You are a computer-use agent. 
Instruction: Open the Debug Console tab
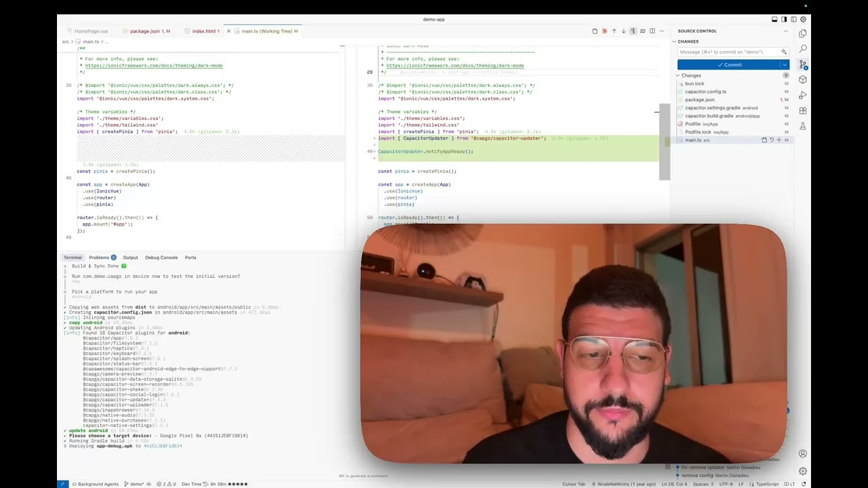coord(161,258)
